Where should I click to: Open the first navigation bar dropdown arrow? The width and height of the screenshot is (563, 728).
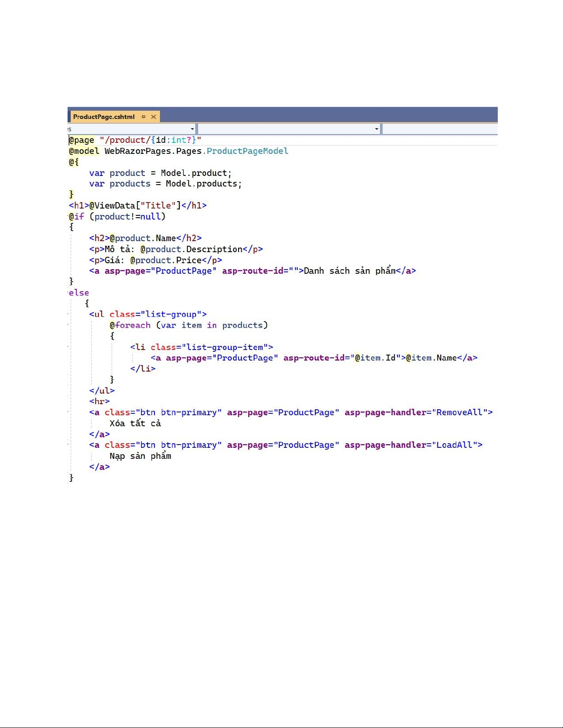[192, 129]
